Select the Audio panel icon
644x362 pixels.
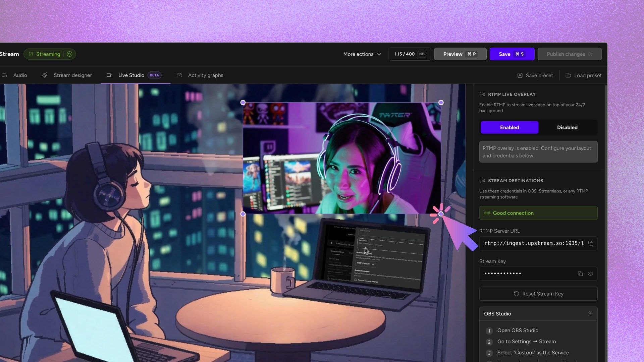pyautogui.click(x=5, y=75)
